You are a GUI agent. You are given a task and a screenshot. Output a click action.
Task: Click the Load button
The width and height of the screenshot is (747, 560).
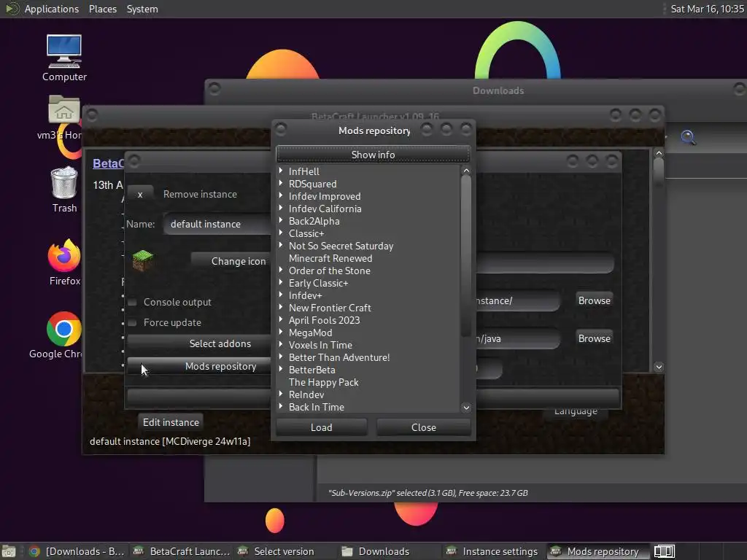tap(322, 427)
